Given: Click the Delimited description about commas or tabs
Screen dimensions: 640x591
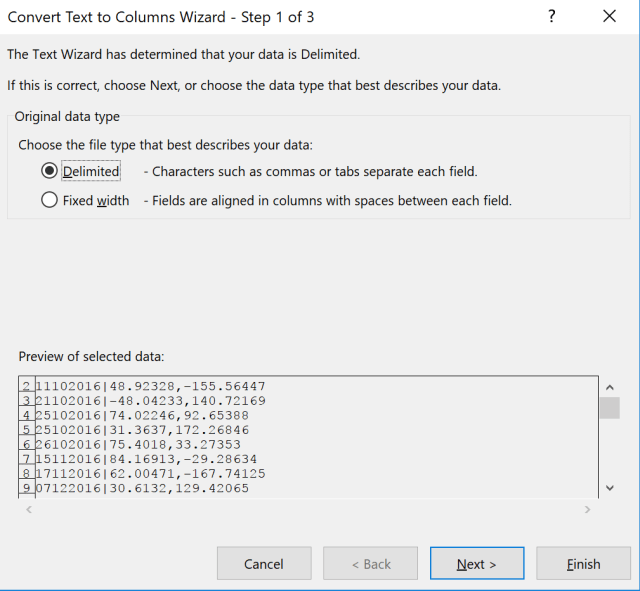Looking at the screenshot, I should click(311, 171).
